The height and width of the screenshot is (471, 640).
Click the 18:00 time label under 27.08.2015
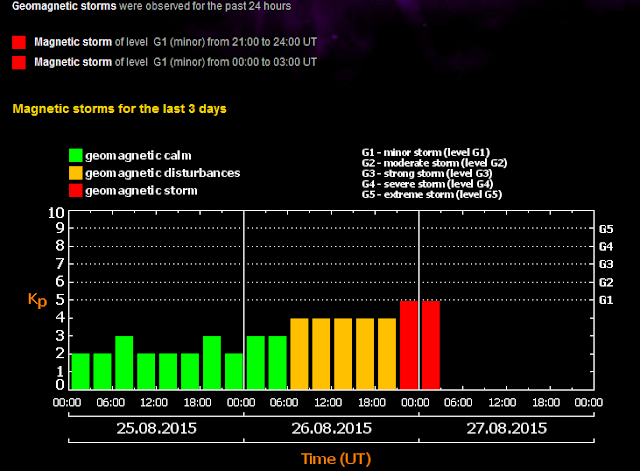546,402
